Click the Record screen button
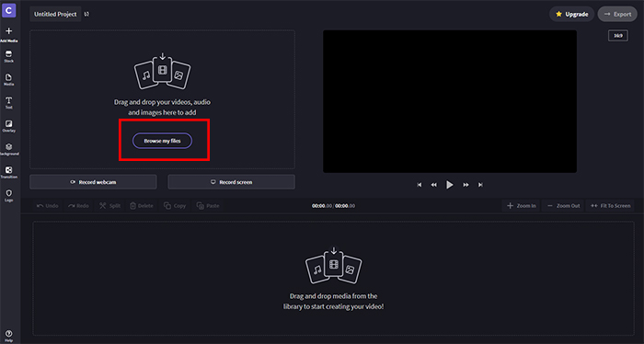This screenshot has height=344, width=644. [231, 182]
